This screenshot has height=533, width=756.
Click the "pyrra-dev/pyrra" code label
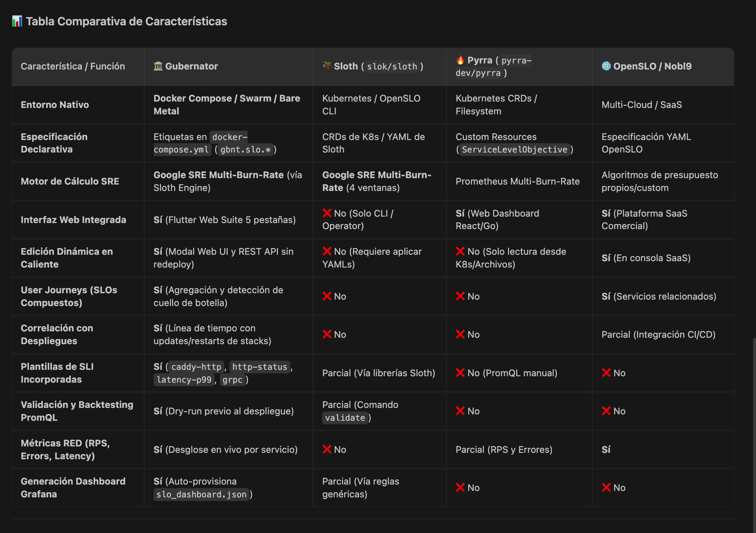click(493, 67)
